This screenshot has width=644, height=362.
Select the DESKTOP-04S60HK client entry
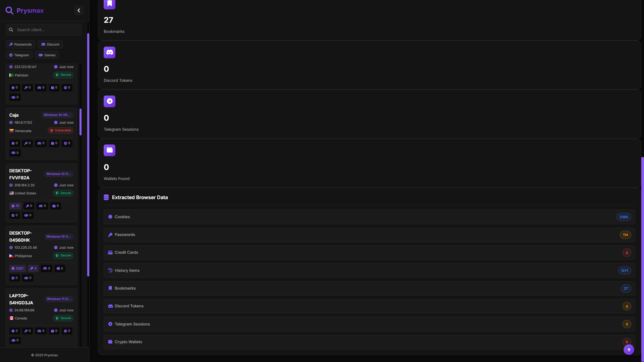(41, 255)
